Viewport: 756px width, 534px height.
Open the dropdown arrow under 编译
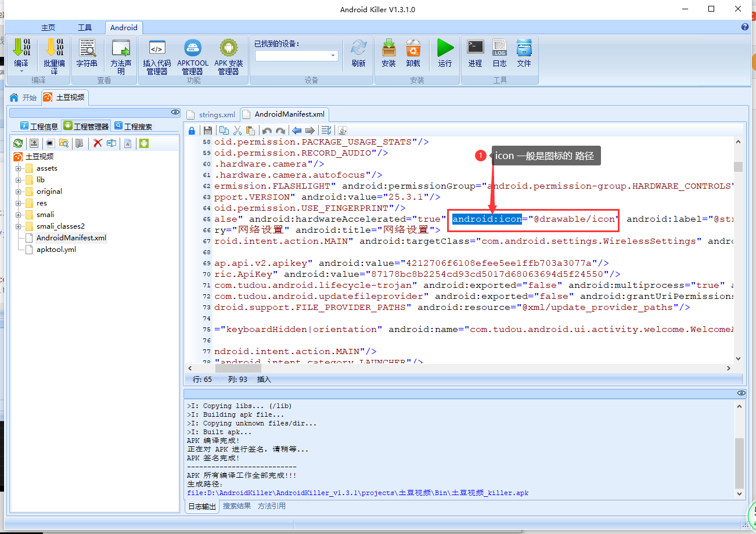tap(21, 71)
